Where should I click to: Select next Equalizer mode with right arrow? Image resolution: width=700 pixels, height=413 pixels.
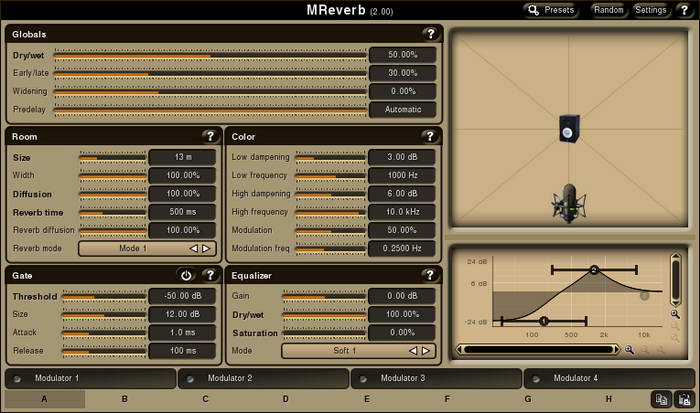click(426, 351)
